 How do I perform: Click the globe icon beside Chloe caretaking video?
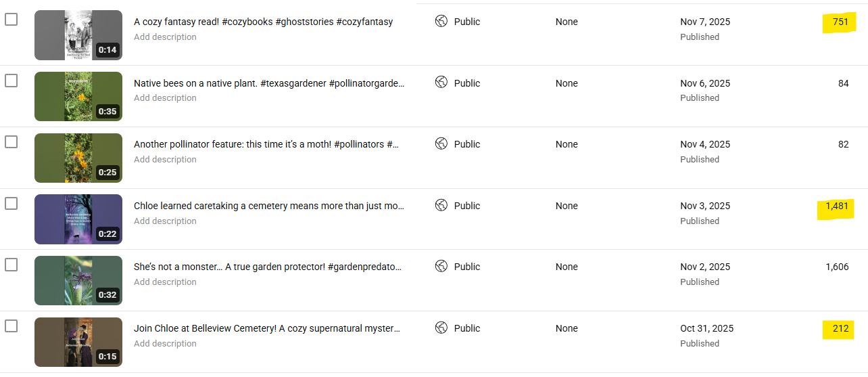(x=441, y=205)
